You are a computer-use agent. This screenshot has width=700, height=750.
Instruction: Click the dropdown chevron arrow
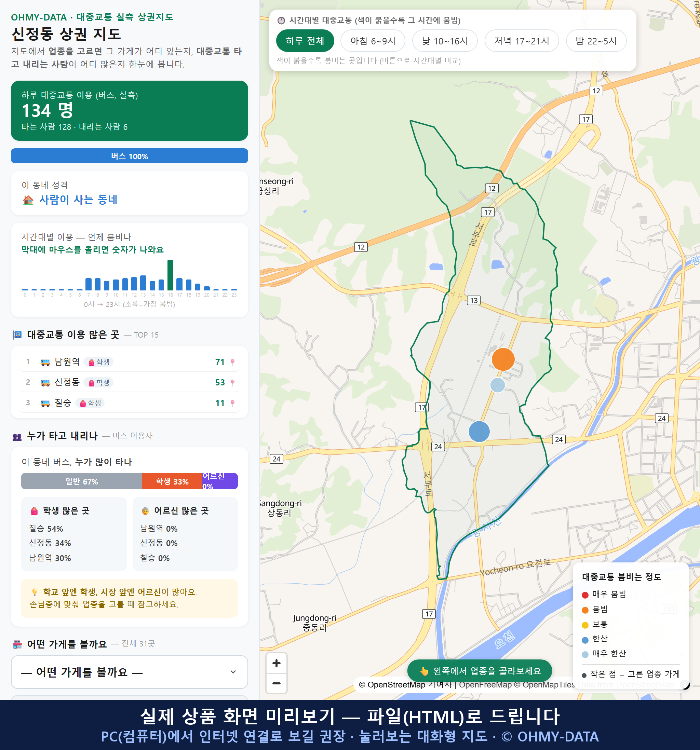coord(233,672)
